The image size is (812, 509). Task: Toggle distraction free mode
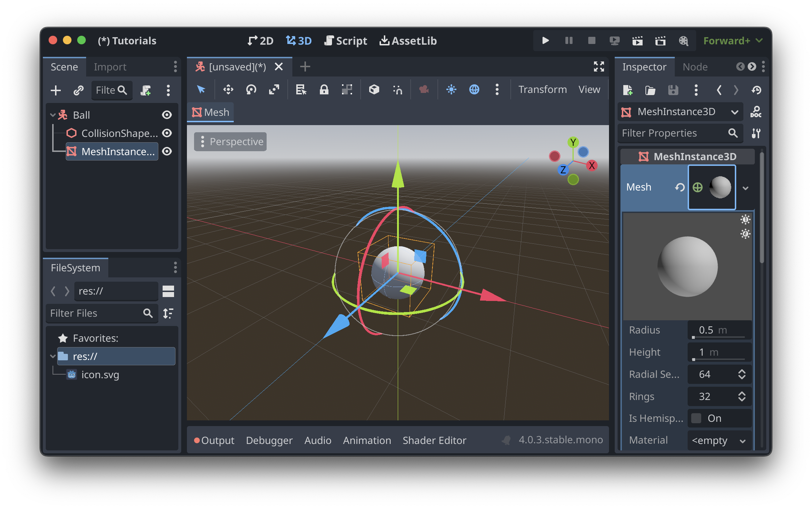pyautogui.click(x=599, y=66)
